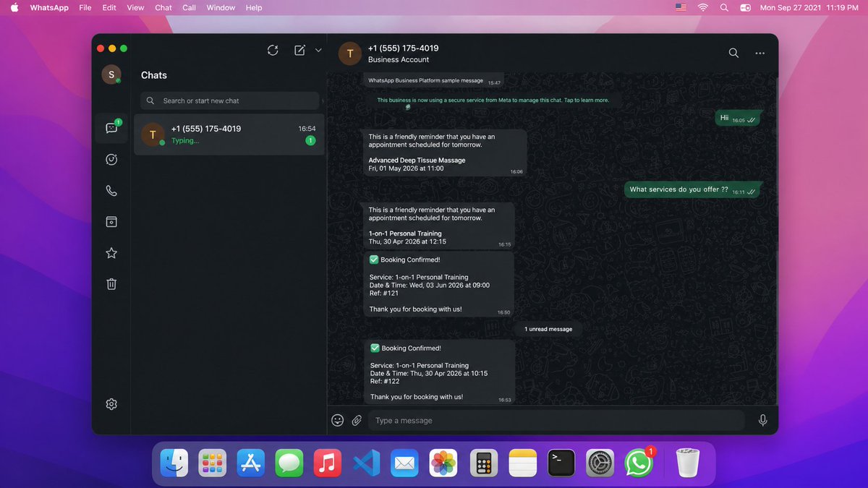Viewport: 868px width, 488px height.
Task: Open contact info from header phone number
Action: tap(403, 48)
